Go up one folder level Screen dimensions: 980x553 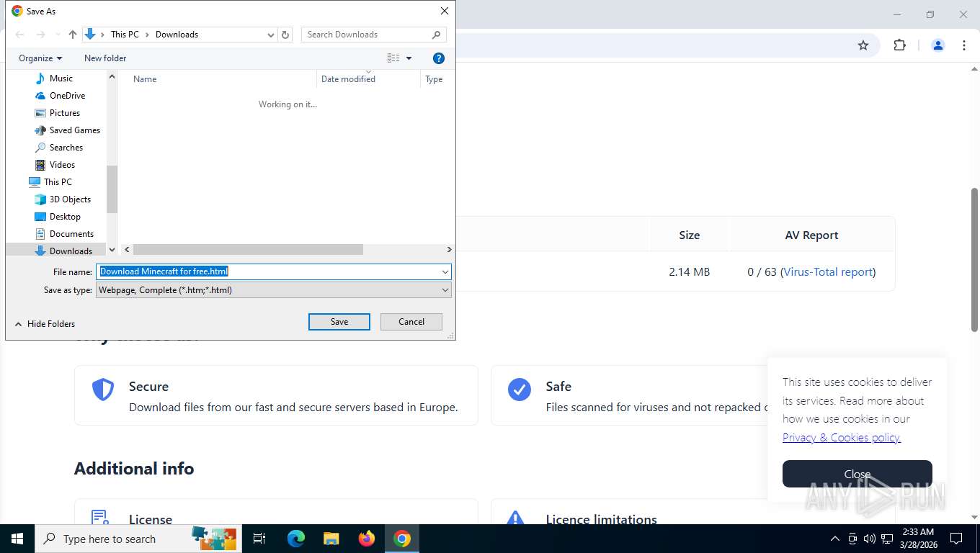[x=72, y=35]
